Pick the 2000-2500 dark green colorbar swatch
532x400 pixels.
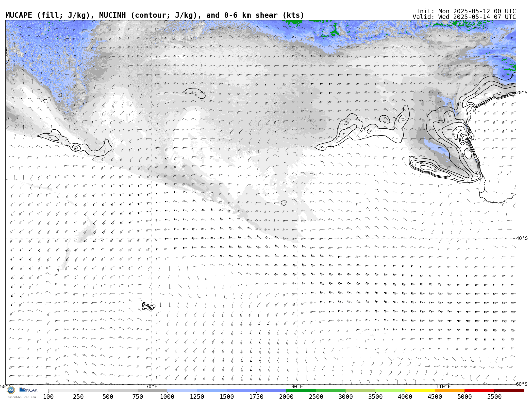pos(301,391)
